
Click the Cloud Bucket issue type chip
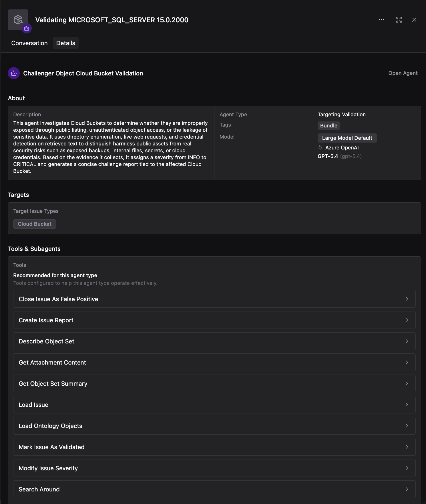35,224
